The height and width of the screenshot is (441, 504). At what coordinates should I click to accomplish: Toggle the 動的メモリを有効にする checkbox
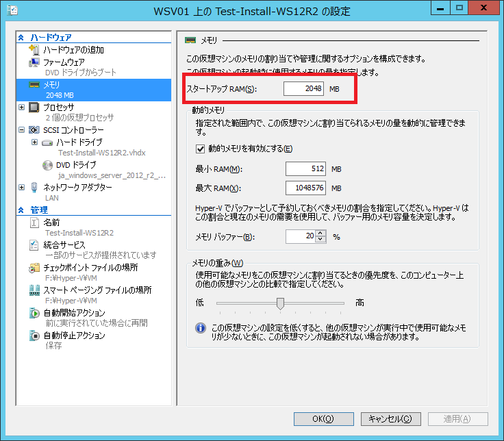201,149
